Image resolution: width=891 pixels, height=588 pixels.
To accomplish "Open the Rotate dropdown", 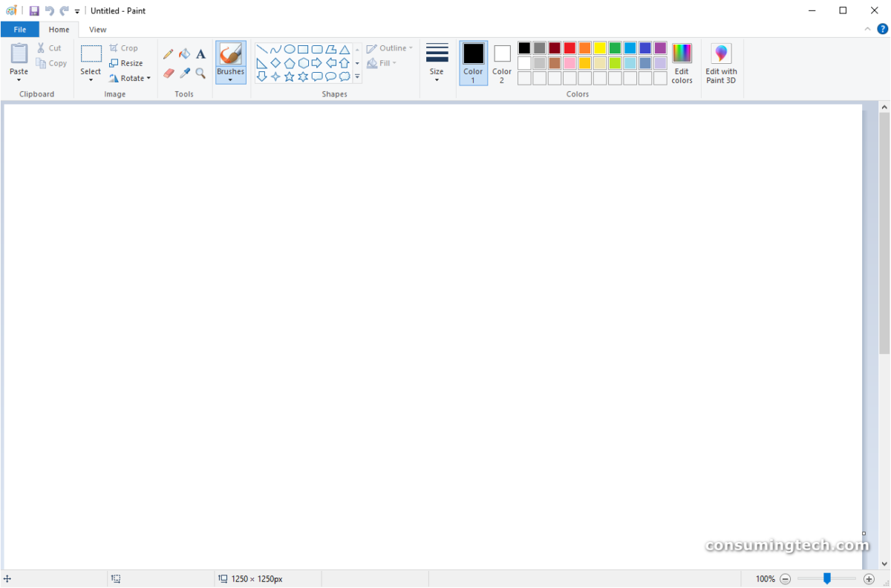I will tap(130, 78).
